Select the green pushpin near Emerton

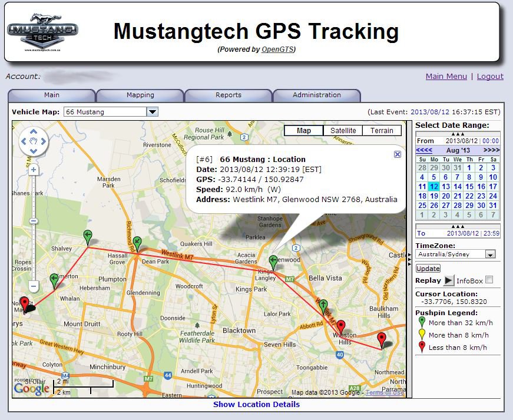pyautogui.click(x=54, y=281)
